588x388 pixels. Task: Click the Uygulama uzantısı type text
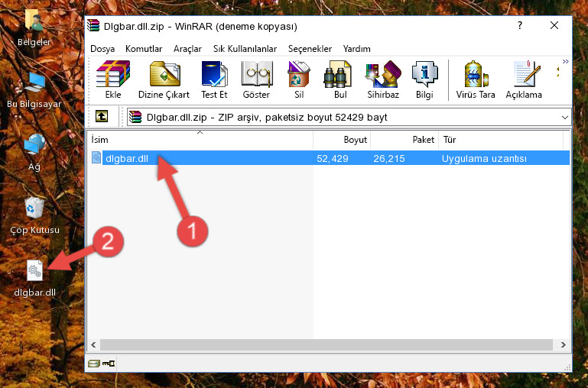[484, 158]
